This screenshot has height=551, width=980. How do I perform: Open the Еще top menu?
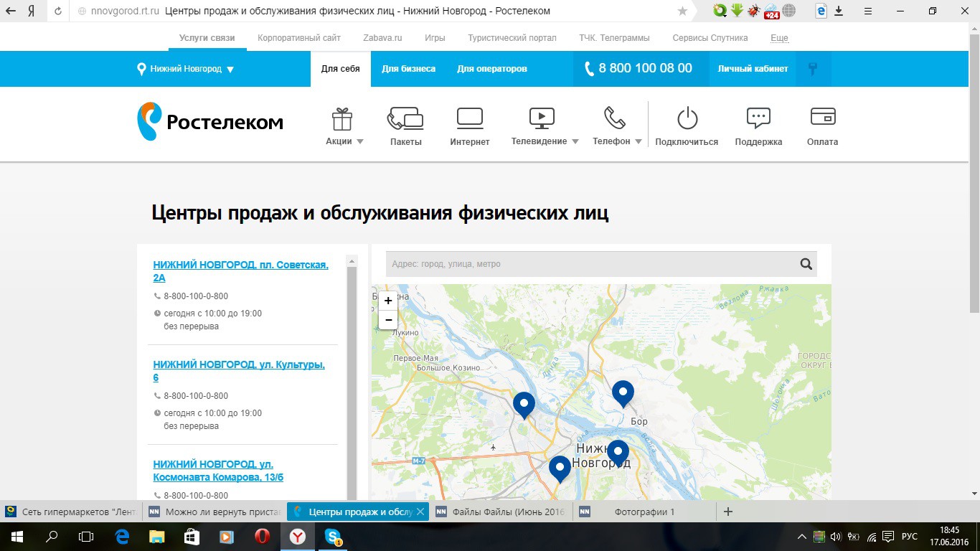pos(779,38)
